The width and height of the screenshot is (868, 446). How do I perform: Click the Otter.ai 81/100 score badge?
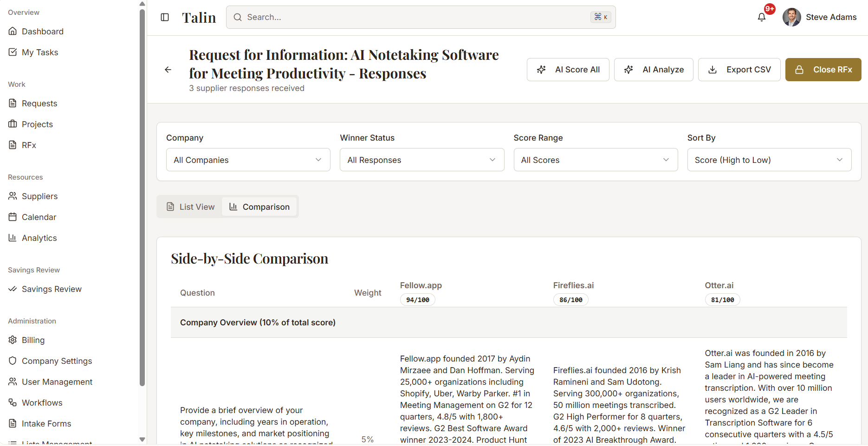click(723, 300)
